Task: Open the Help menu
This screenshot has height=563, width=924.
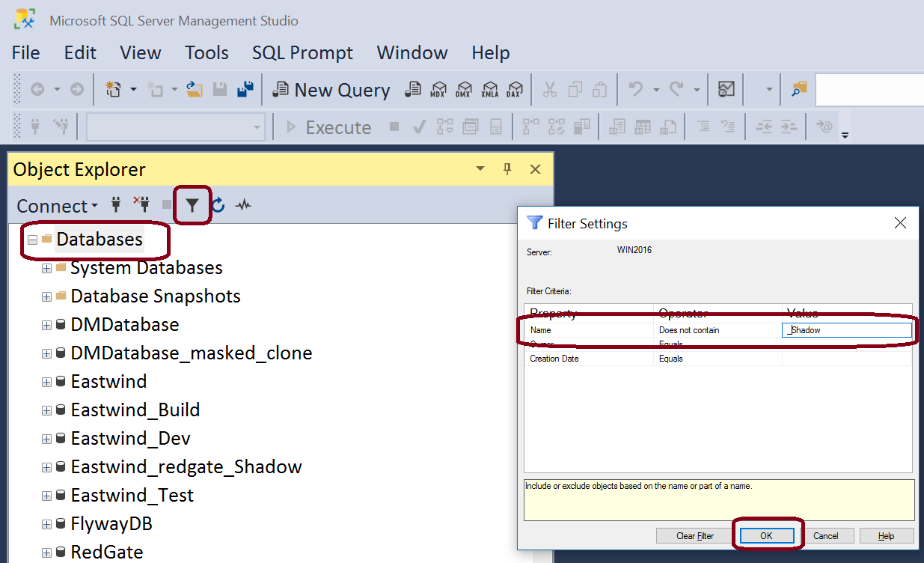Action: (x=491, y=53)
